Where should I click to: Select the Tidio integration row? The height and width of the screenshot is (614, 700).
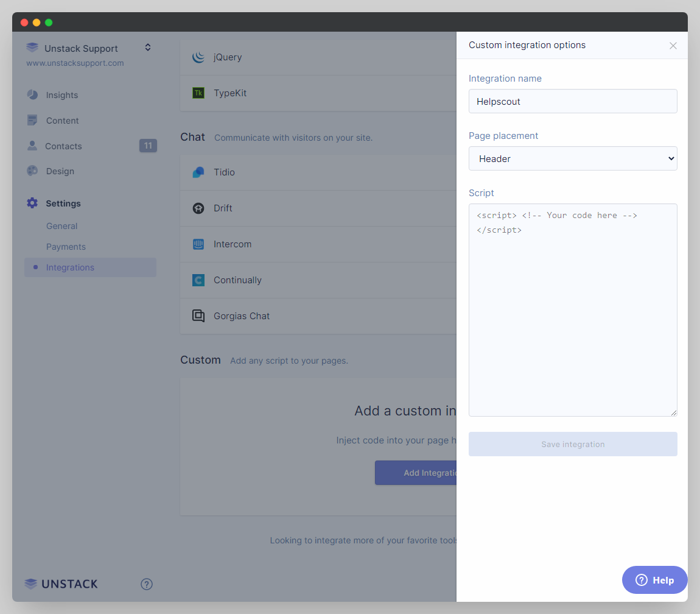click(318, 172)
